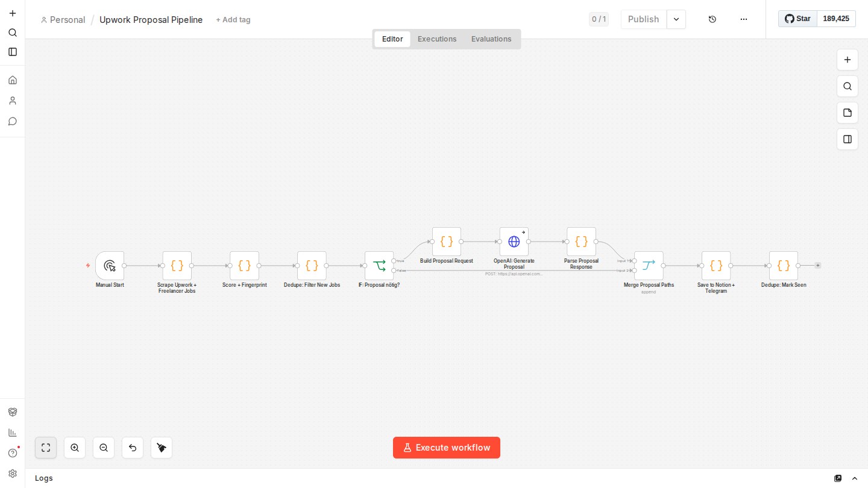The width and height of the screenshot is (868, 488).
Task: Switch to the Evaluations tab
Action: pos(491,39)
